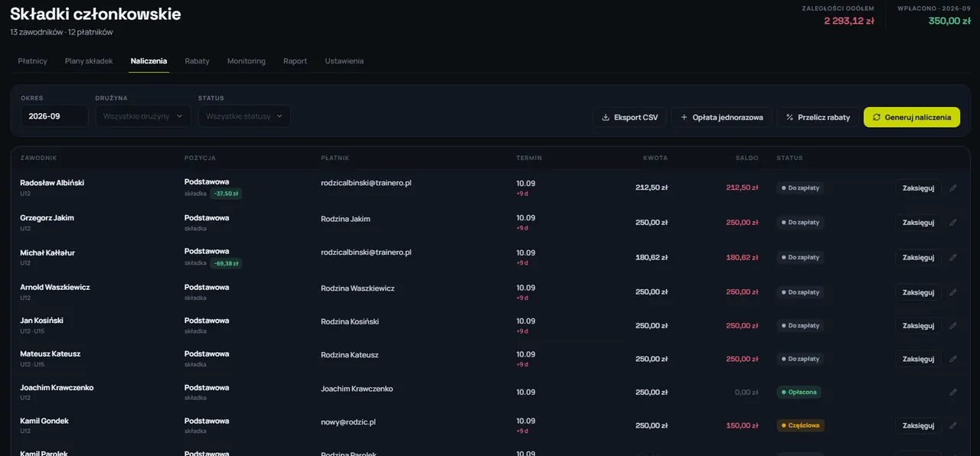Go to the Monitoring tab
The width and height of the screenshot is (980, 456).
[247, 60]
